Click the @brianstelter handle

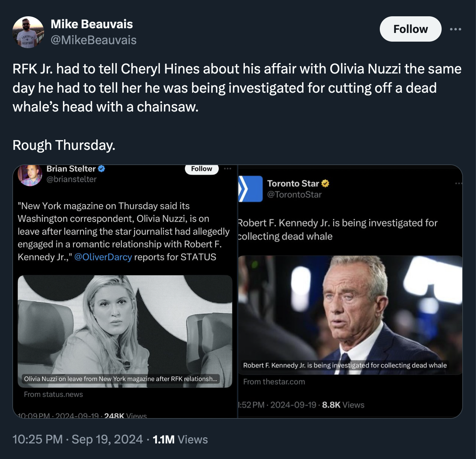[x=71, y=178]
